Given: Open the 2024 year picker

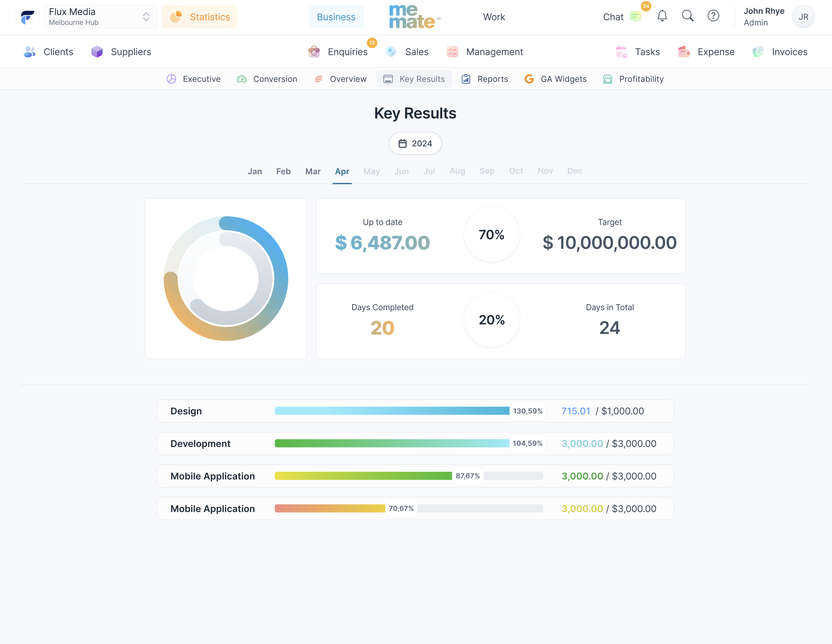Looking at the screenshot, I should 415,144.
